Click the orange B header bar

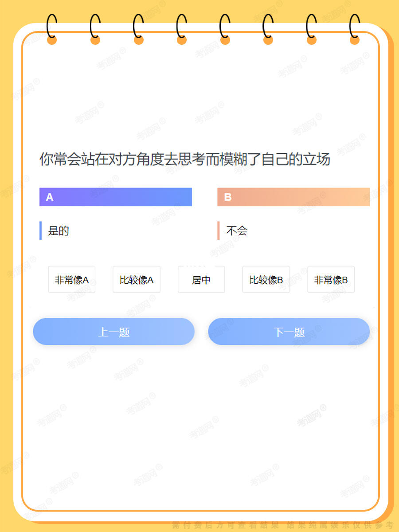point(293,197)
